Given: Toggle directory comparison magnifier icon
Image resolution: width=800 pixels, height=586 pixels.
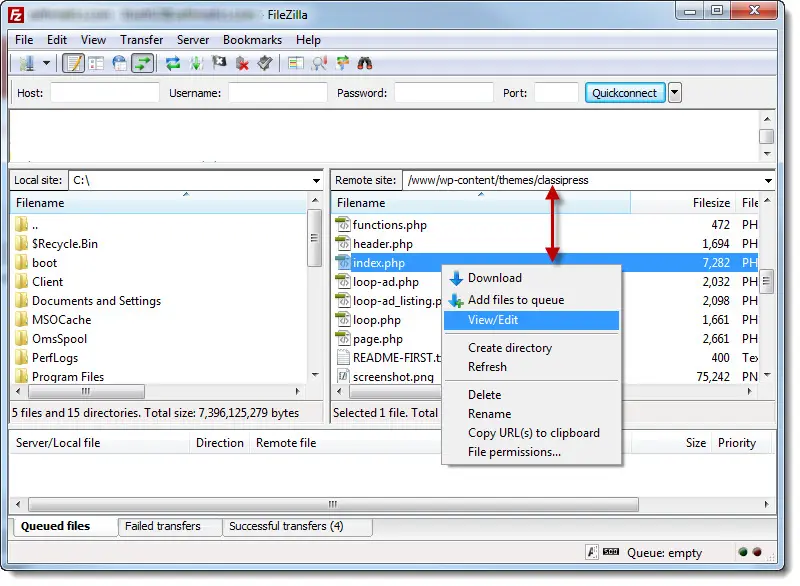Looking at the screenshot, I should [319, 63].
